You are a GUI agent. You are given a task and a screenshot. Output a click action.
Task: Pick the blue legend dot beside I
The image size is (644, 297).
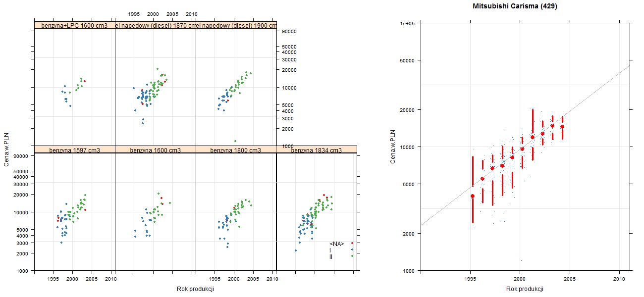point(352,249)
